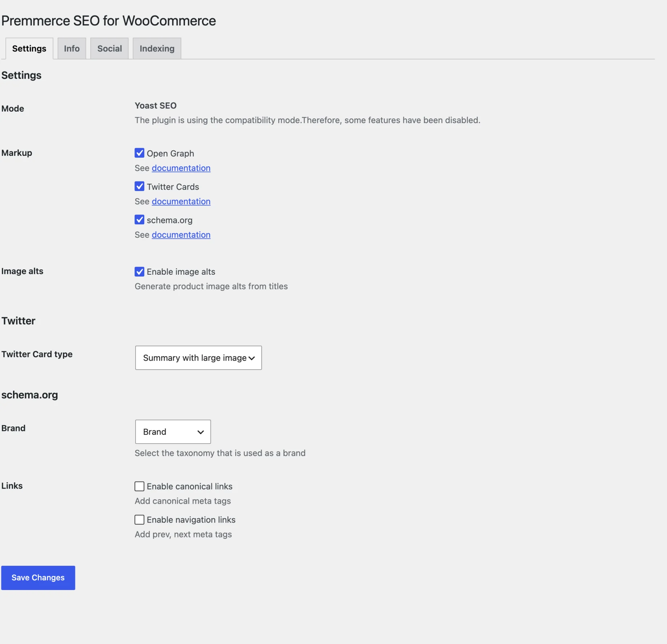Click the Enable navigation links label
This screenshot has height=644, width=667.
(191, 520)
